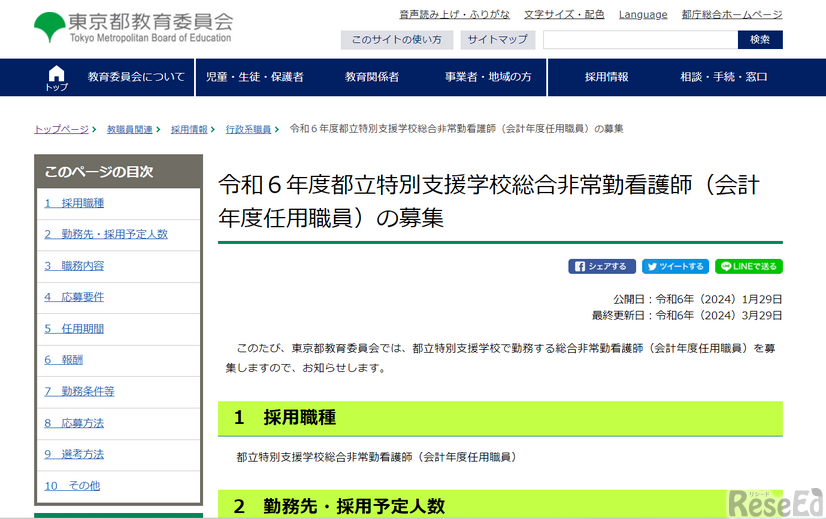826x519 pixels.
Task: Click the 教職員関連 breadcrumb link
Action: (x=130, y=129)
